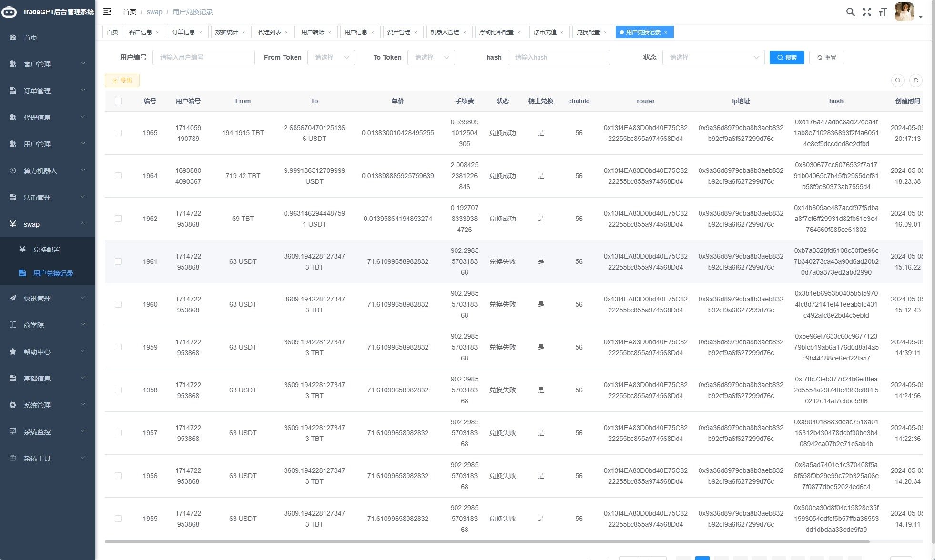Image resolution: width=935 pixels, height=560 pixels.
Task: Check the row checkbox for record 1961
Action: click(118, 261)
